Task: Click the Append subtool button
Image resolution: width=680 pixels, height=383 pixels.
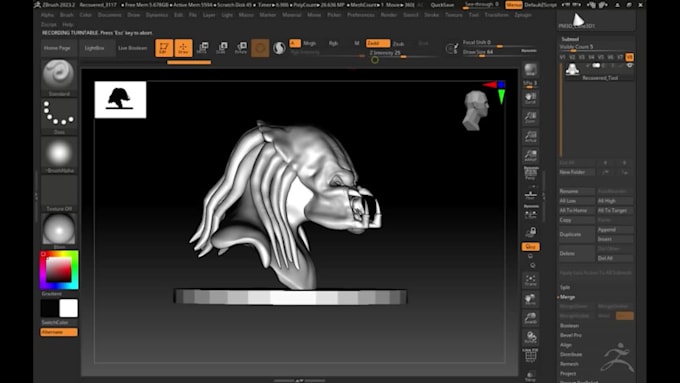Action: [x=614, y=230]
